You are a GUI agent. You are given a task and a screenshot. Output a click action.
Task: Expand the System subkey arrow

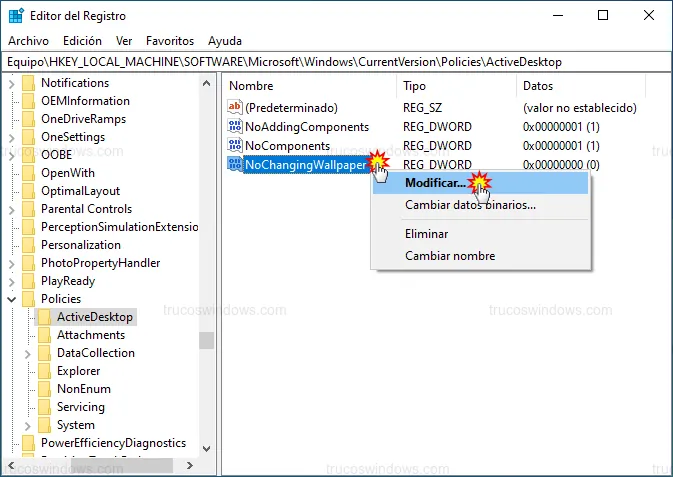(x=28, y=425)
